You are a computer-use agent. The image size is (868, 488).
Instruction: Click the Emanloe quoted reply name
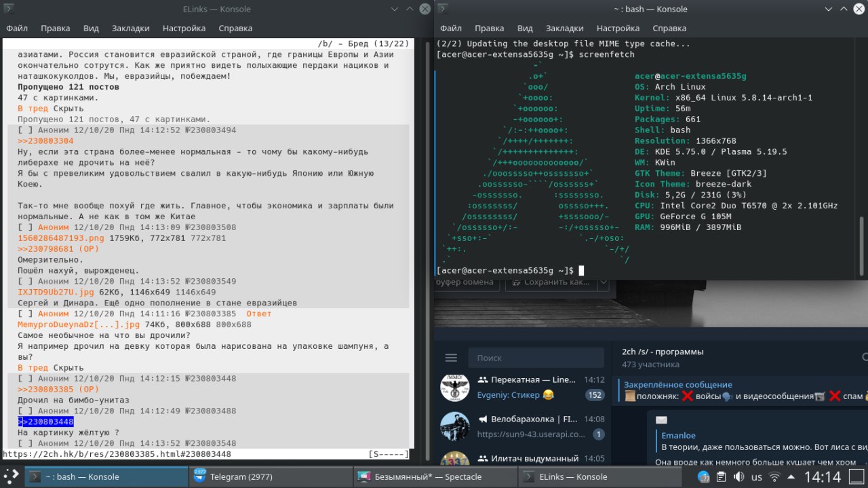coord(678,435)
